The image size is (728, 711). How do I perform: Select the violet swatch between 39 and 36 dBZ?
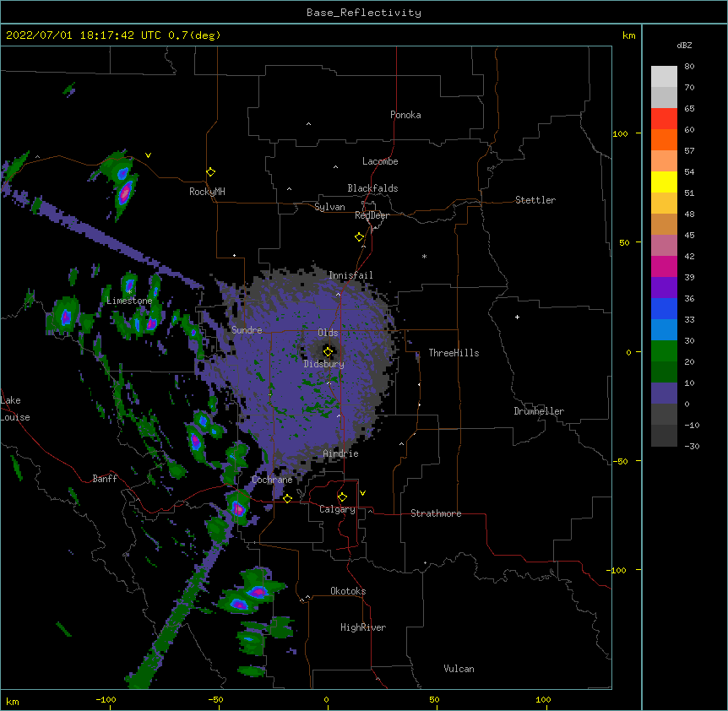tap(664, 287)
